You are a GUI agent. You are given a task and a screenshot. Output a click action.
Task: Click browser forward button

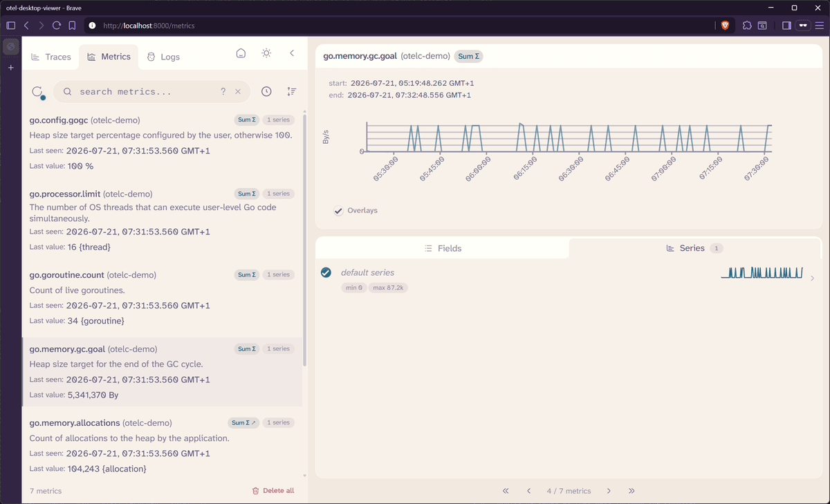[x=41, y=26]
